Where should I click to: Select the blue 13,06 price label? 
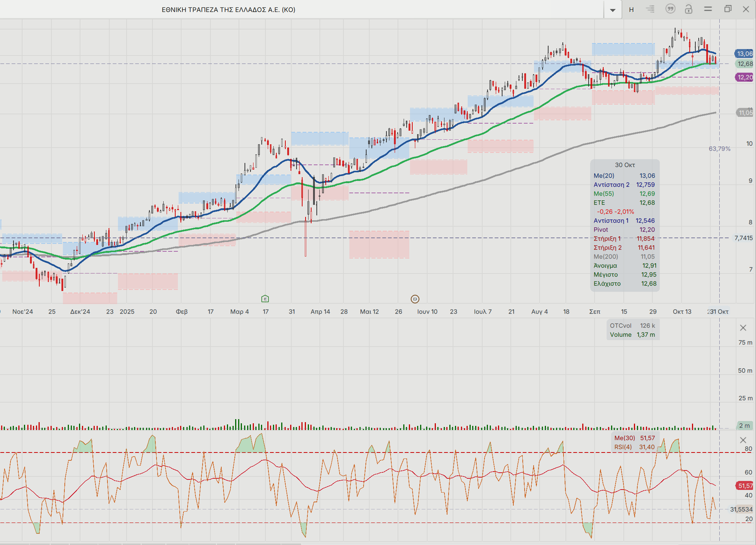pos(744,54)
